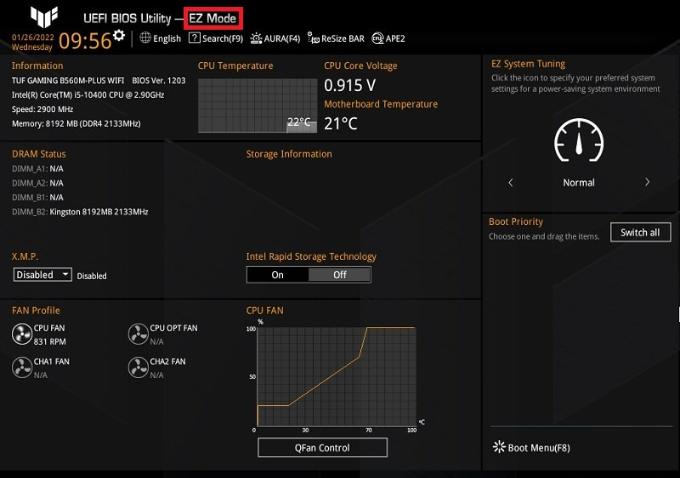Viewport: 680px width, 478px height.
Task: Toggle ReSize BAR option
Action: click(x=336, y=39)
